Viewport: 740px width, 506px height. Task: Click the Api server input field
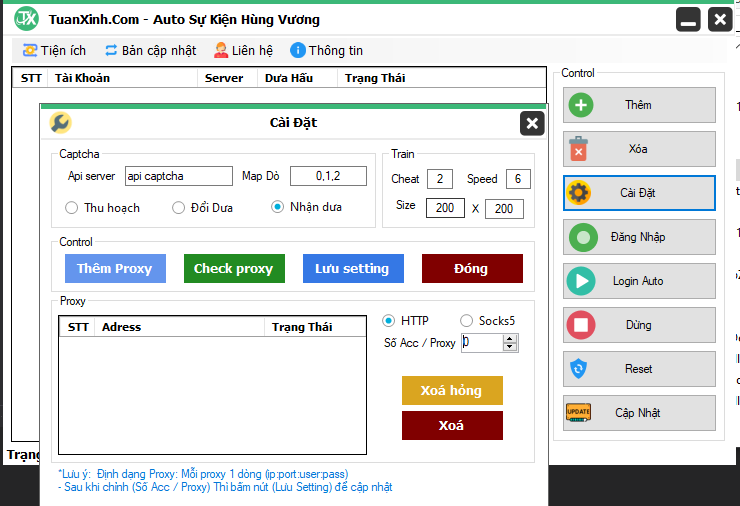(178, 176)
